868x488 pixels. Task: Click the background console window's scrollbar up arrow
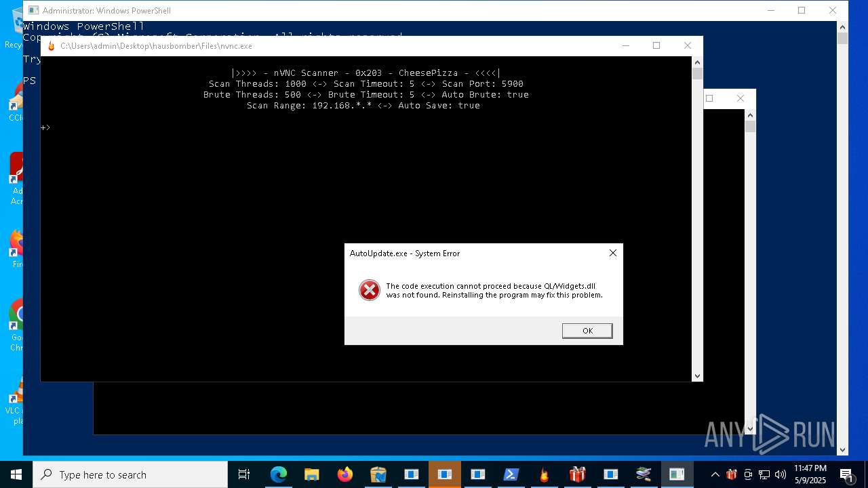[750, 115]
